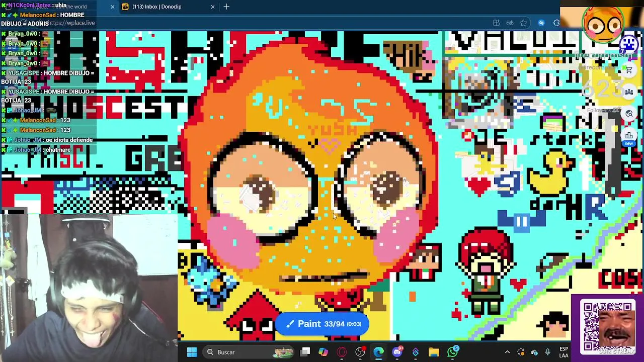
Task: Click the blue pause sign on the canvas
Action: click(521, 222)
